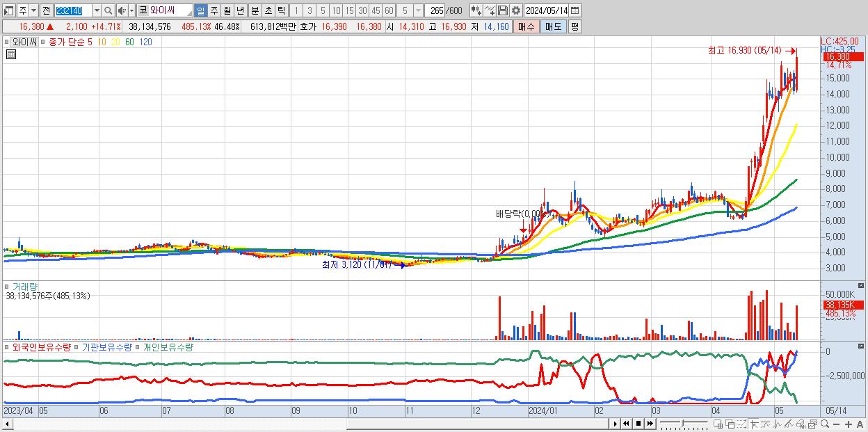Viewport: 868px width, 432px height.
Task: Click the 1 interval button
Action: pyautogui.click(x=296, y=10)
